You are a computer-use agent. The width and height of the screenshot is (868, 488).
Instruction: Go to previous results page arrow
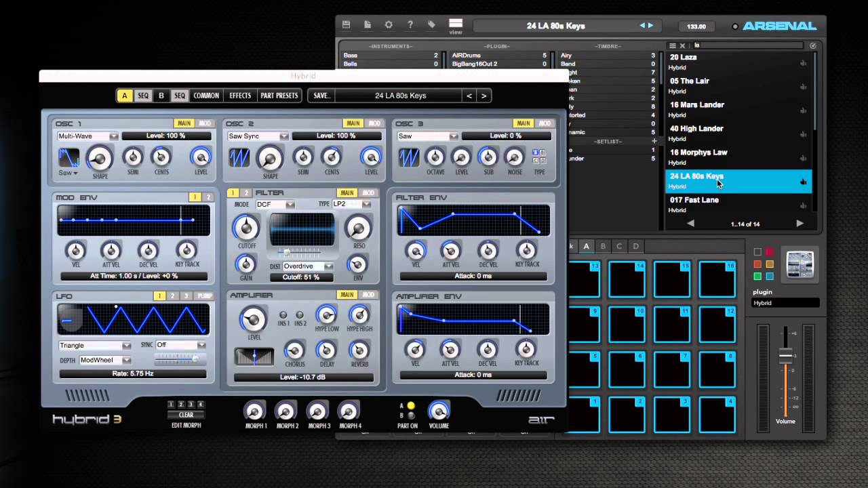(x=690, y=223)
